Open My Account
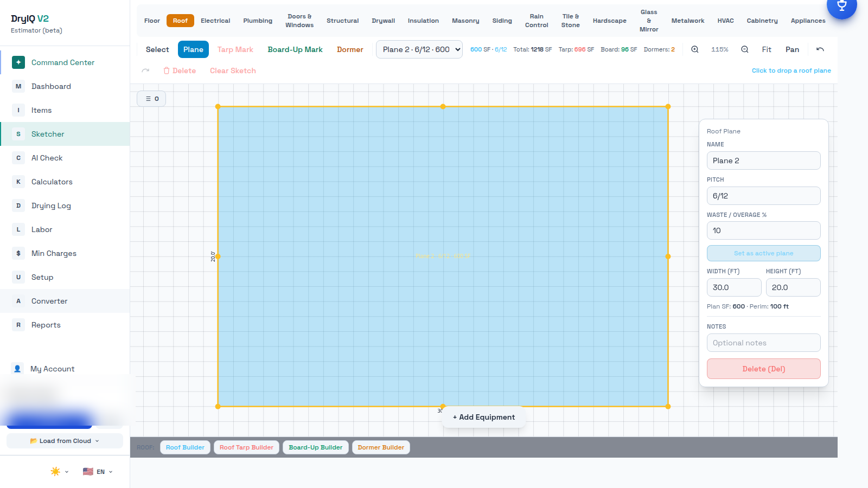868x488 pixels. tap(65, 369)
